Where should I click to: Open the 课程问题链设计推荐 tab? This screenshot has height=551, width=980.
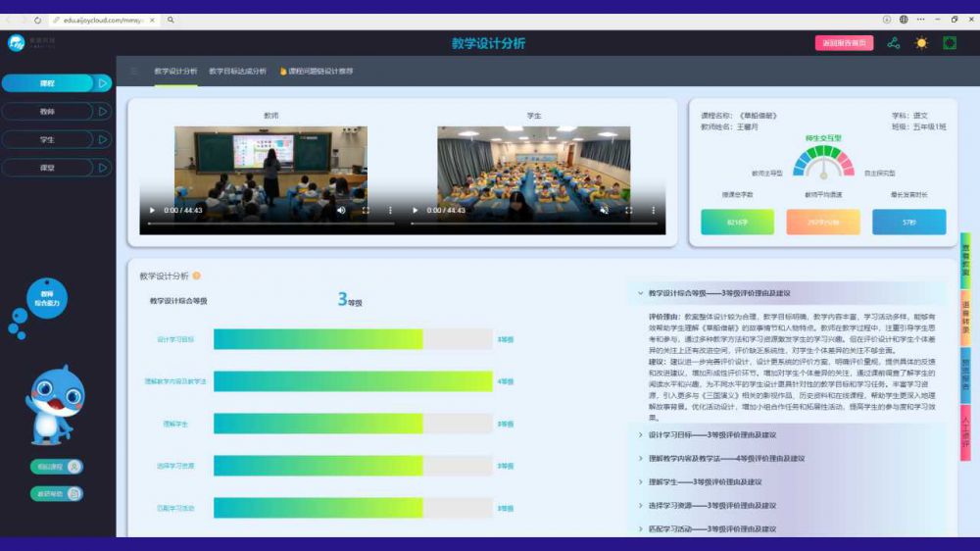click(x=317, y=72)
